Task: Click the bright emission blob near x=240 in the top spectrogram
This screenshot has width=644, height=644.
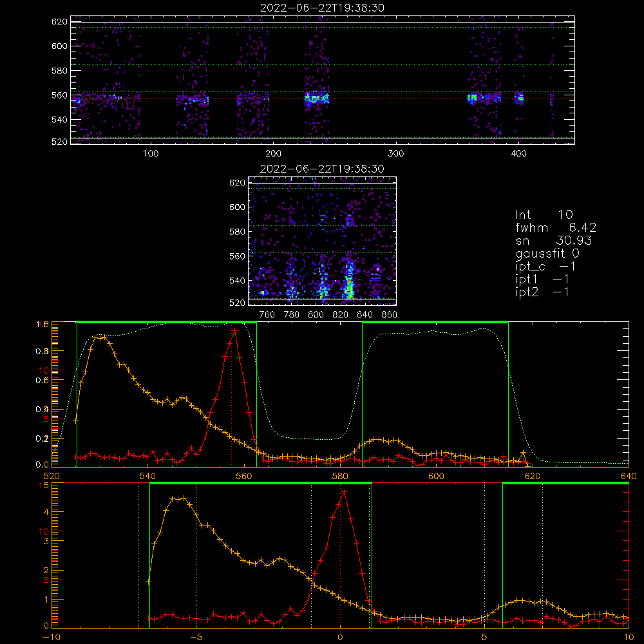Action: point(317,98)
